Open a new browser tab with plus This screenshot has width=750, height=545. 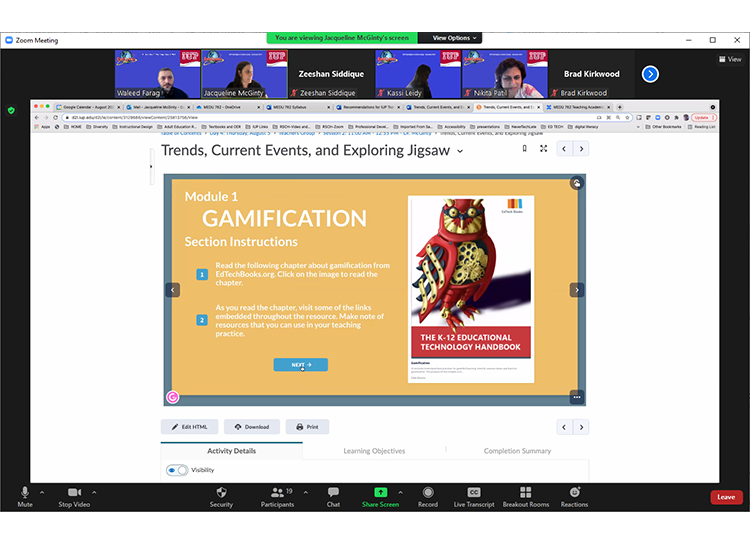point(619,107)
